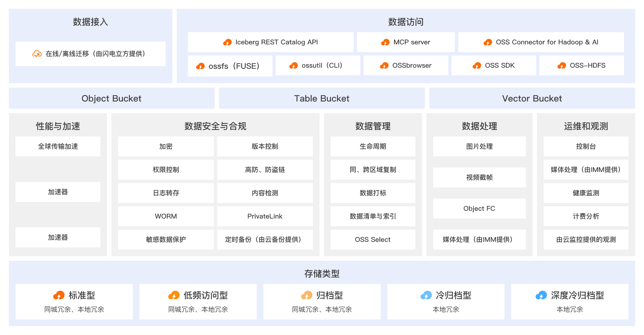The image size is (644, 335).
Task: Choose the 日志转存 box
Action: [x=166, y=193]
